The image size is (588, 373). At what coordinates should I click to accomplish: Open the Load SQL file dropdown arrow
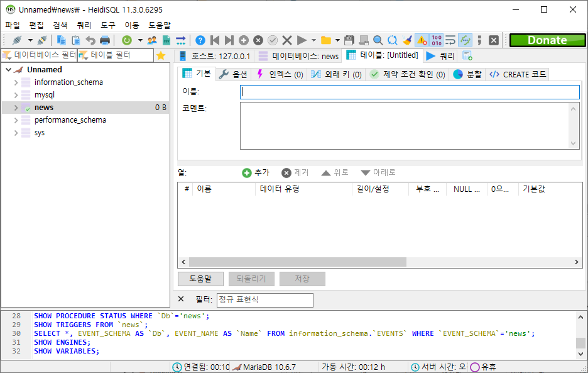[x=337, y=40]
